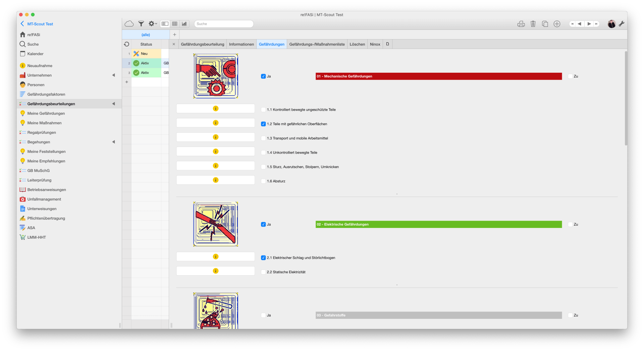Uncheck Ja for Elektrische Gefährdungen
The height and width of the screenshot is (351, 644).
tap(263, 225)
